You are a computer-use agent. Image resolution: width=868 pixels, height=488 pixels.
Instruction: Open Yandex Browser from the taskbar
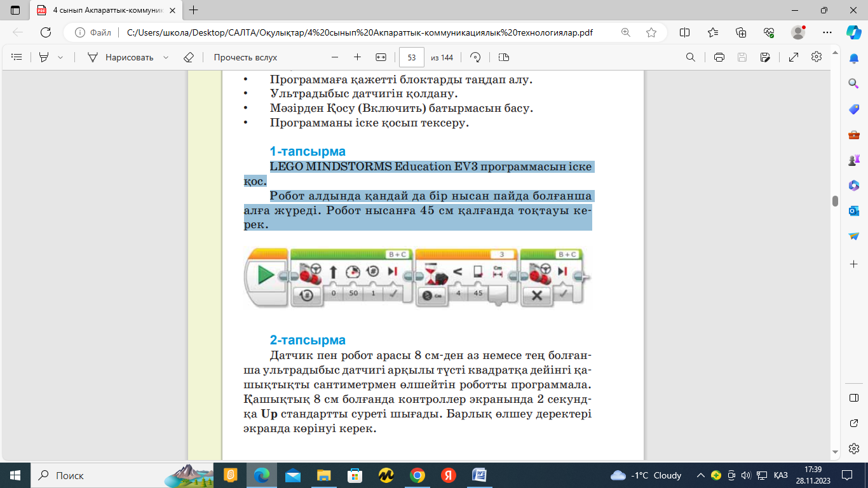[x=449, y=475]
